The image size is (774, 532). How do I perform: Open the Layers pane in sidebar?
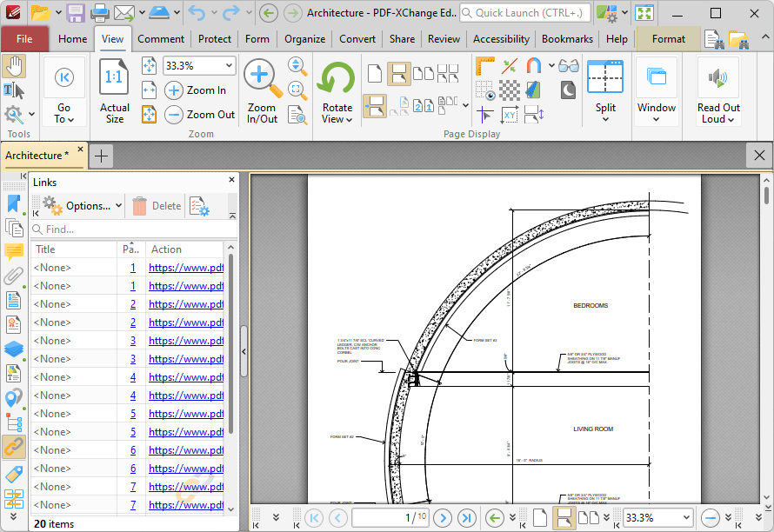13,349
